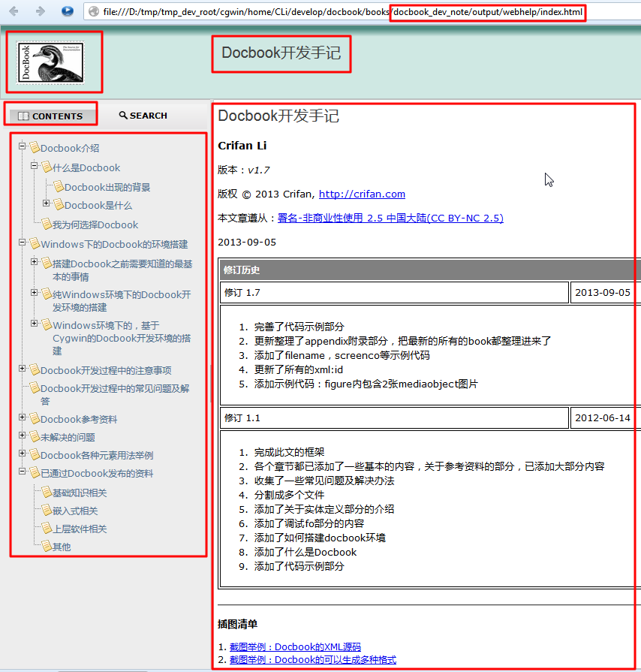Click the book icon beside Docbook介绍
Screen dimensions: 641x672
(35, 149)
